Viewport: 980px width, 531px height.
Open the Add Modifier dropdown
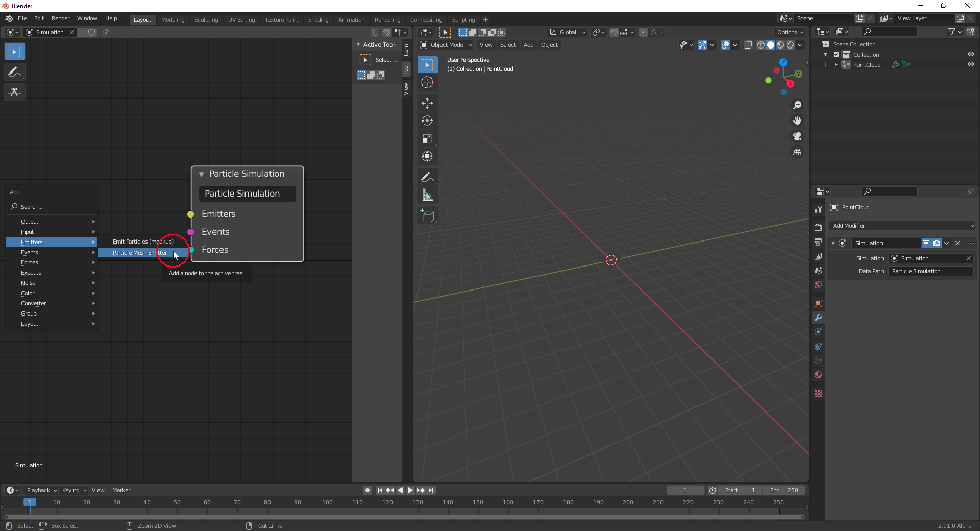click(x=902, y=226)
